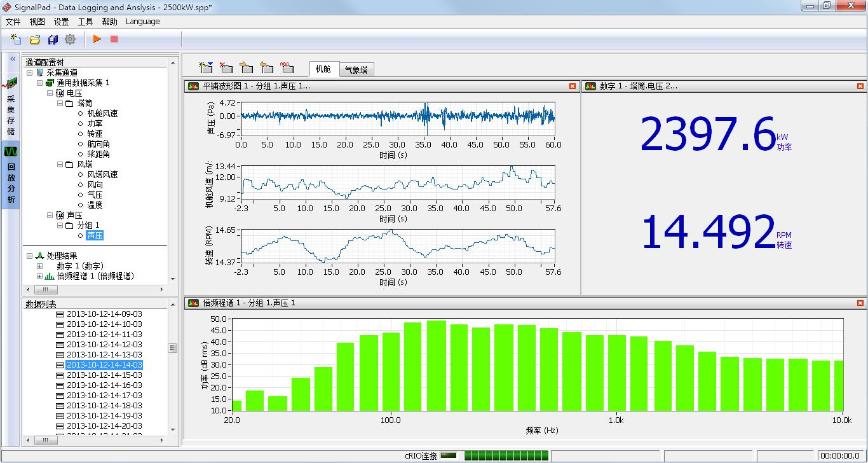Open the 帮助 menu

[110, 22]
